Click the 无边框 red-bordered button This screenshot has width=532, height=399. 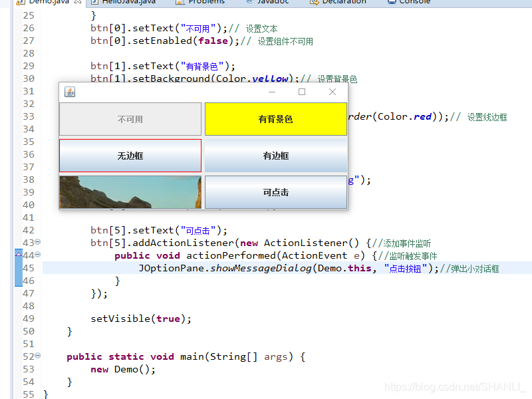pyautogui.click(x=130, y=156)
